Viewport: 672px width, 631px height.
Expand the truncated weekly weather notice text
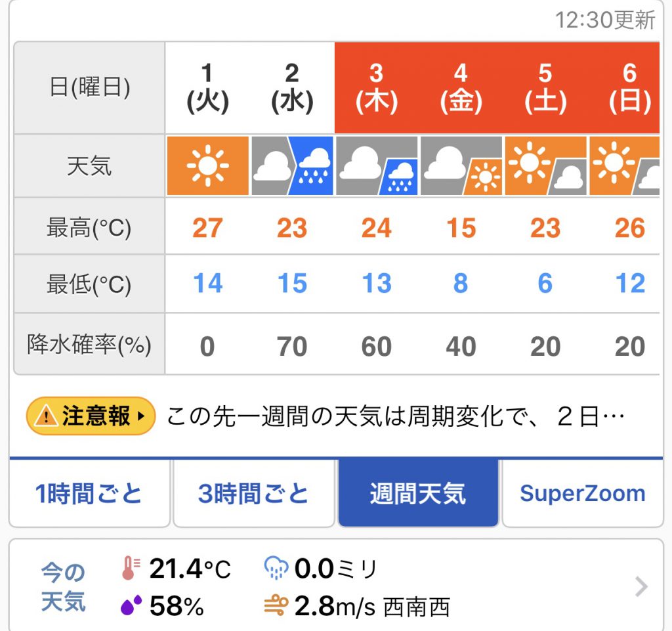392,416
